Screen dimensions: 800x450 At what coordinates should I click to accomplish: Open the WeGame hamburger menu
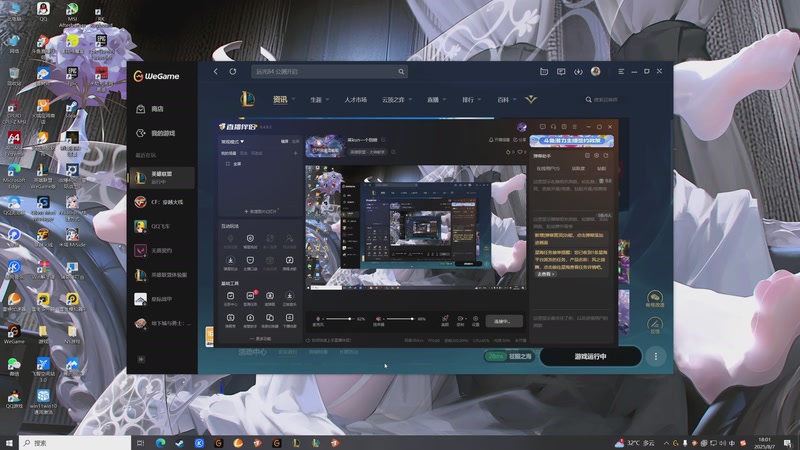tap(621, 72)
